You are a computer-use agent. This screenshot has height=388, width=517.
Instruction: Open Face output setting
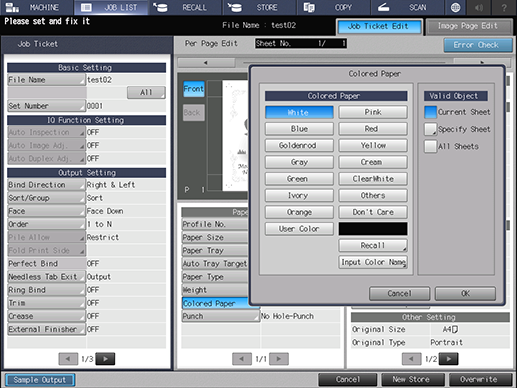click(x=46, y=211)
